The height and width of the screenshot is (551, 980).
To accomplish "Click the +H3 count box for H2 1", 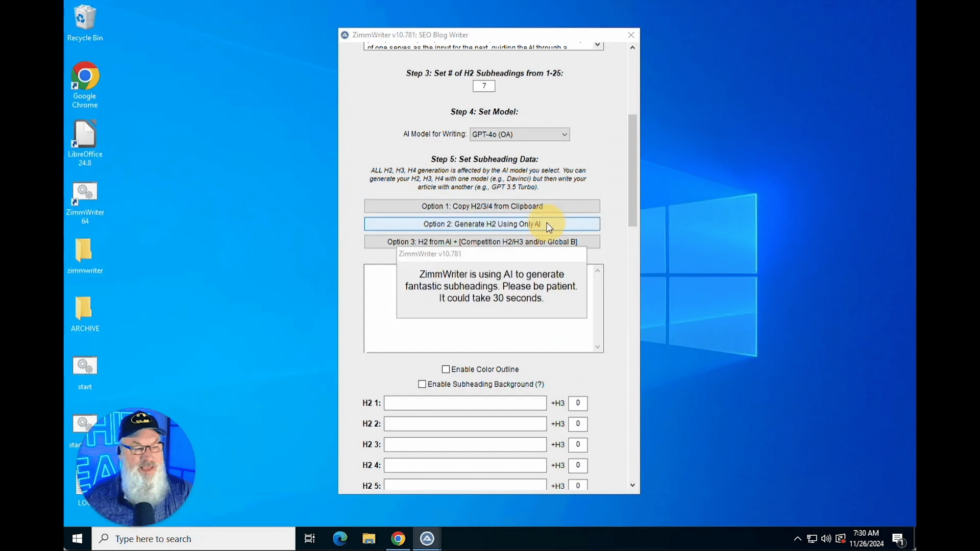I will click(x=578, y=403).
